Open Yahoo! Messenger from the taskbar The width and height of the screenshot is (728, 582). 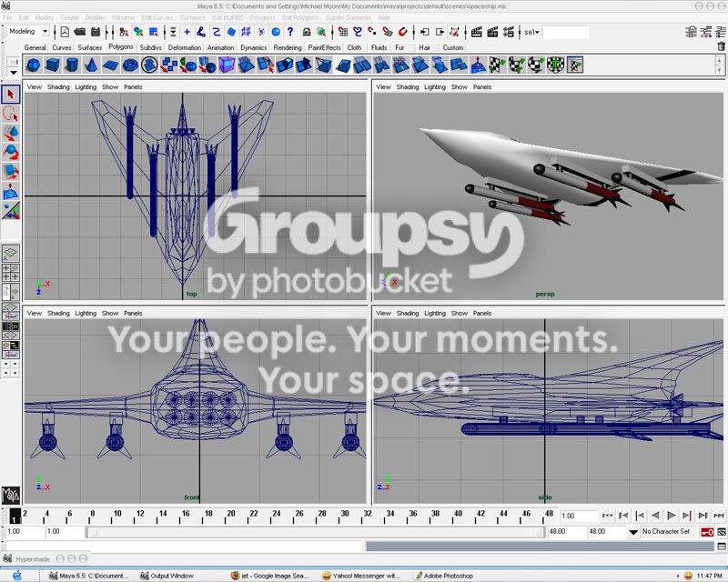[x=360, y=576]
